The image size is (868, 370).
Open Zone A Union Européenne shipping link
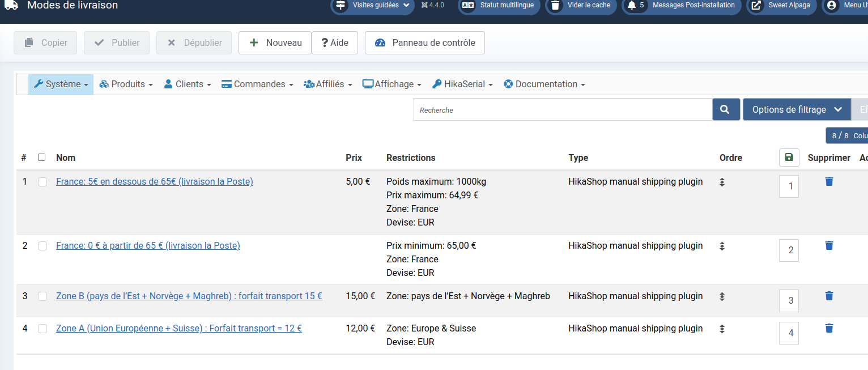(178, 328)
